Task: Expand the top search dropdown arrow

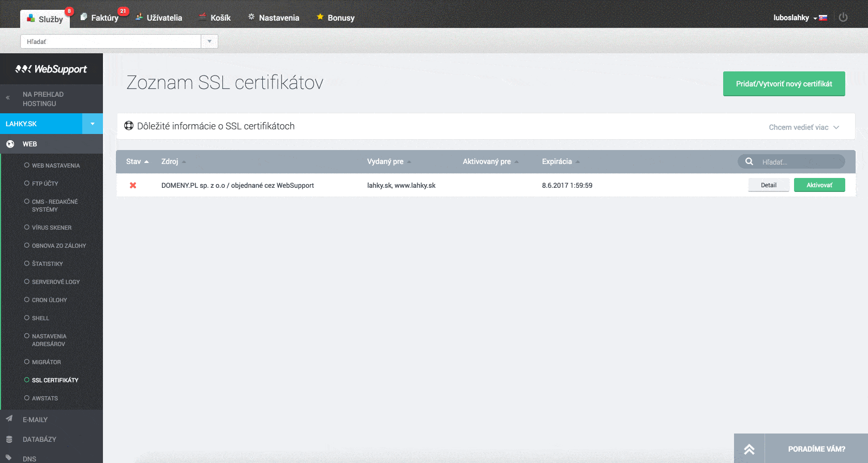Action: (x=209, y=41)
